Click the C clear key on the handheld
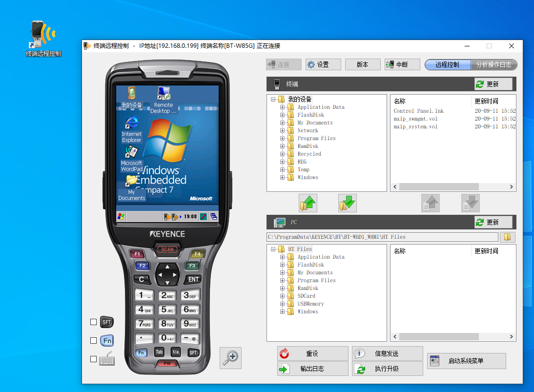Image resolution: width=534 pixels, height=392 pixels. (142, 279)
